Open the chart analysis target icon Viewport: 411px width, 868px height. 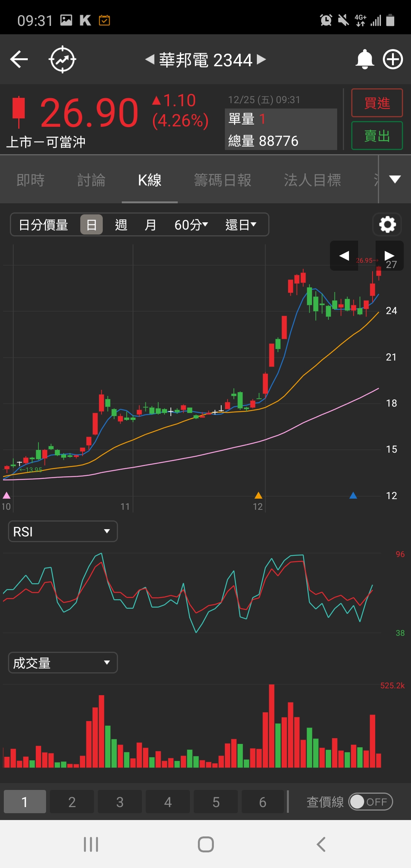point(62,59)
